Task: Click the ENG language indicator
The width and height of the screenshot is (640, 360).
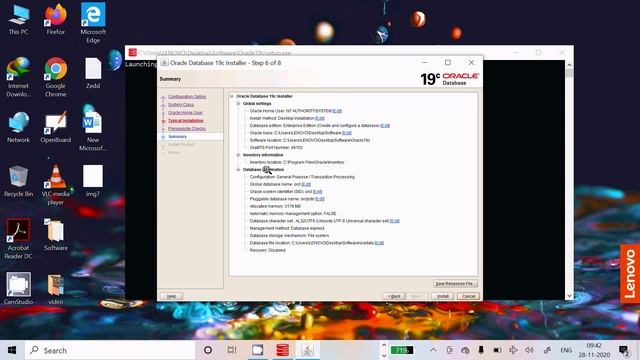Action: 566,350
